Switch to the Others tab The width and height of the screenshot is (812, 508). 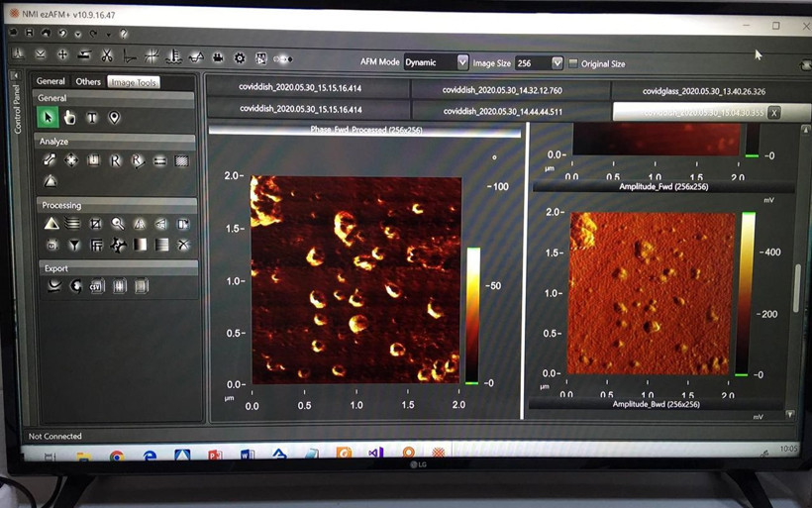coord(88,81)
